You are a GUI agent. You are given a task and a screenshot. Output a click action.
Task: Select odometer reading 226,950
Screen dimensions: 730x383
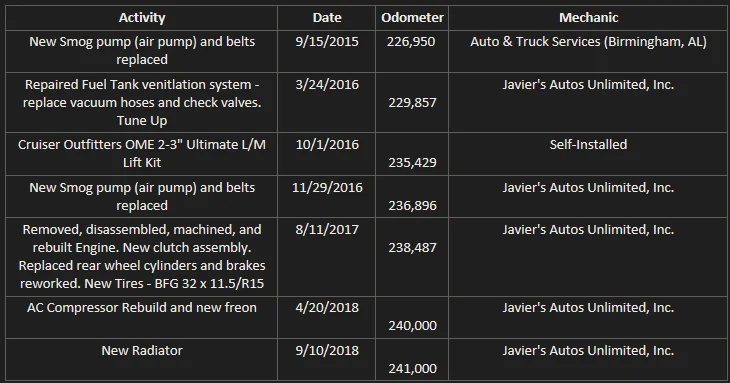(x=411, y=41)
